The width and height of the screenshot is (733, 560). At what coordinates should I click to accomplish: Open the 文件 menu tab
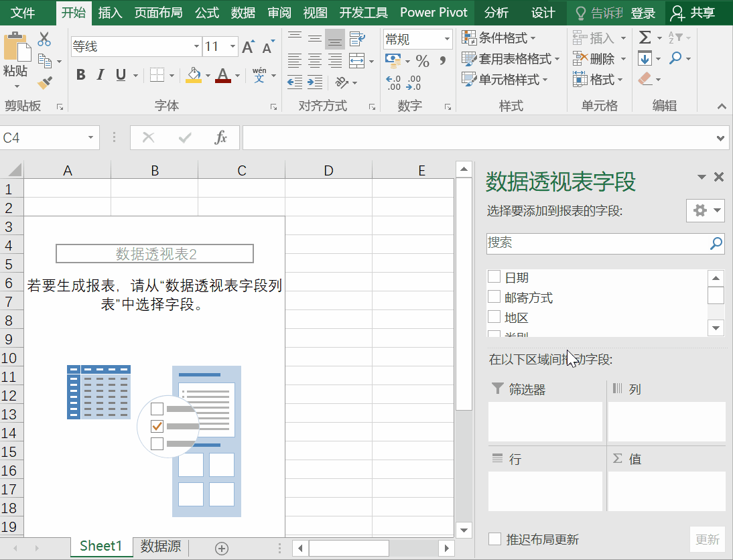23,13
